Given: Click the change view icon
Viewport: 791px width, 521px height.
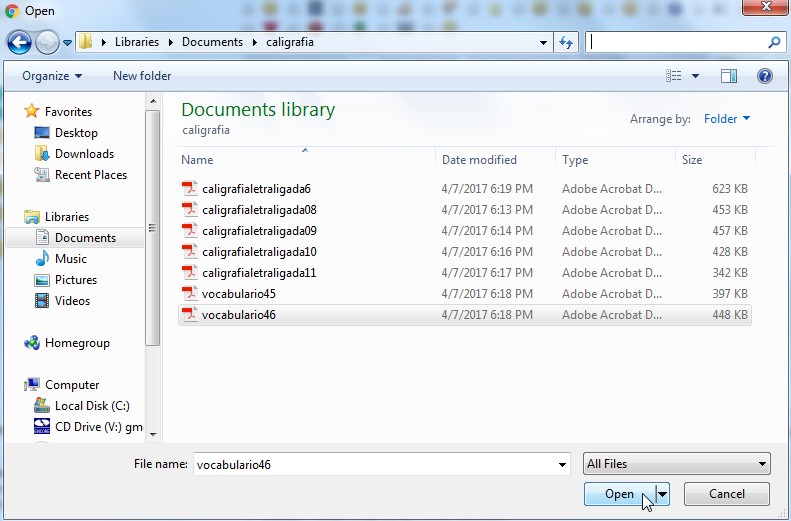Looking at the screenshot, I should tap(673, 76).
